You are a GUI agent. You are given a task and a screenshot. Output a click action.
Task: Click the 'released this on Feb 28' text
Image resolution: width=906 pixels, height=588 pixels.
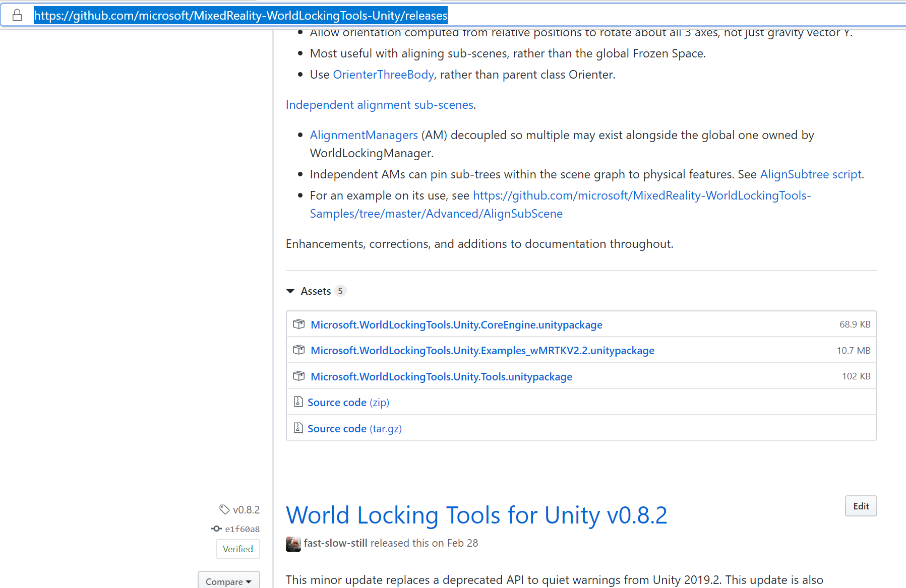[x=425, y=543]
